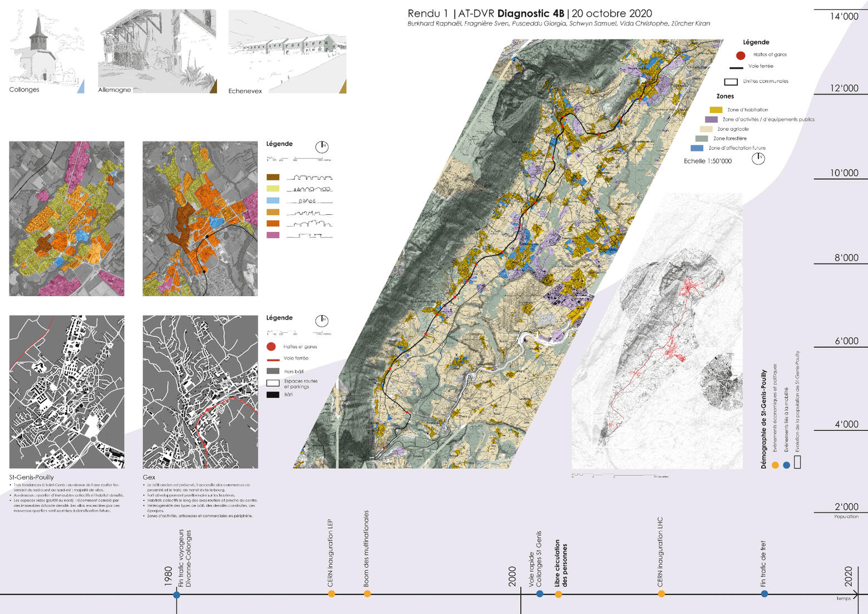Click the north arrow beside Echelle 1:50'000
This screenshot has width=868, height=614.
(x=758, y=159)
